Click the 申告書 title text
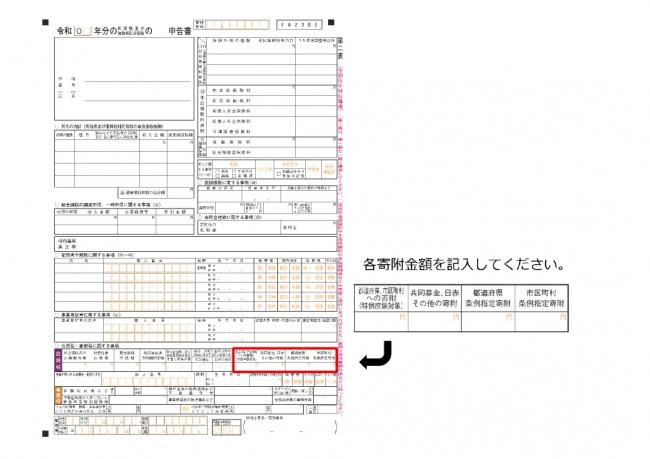Image resolution: width=650 pixels, height=459 pixels. pos(180,31)
